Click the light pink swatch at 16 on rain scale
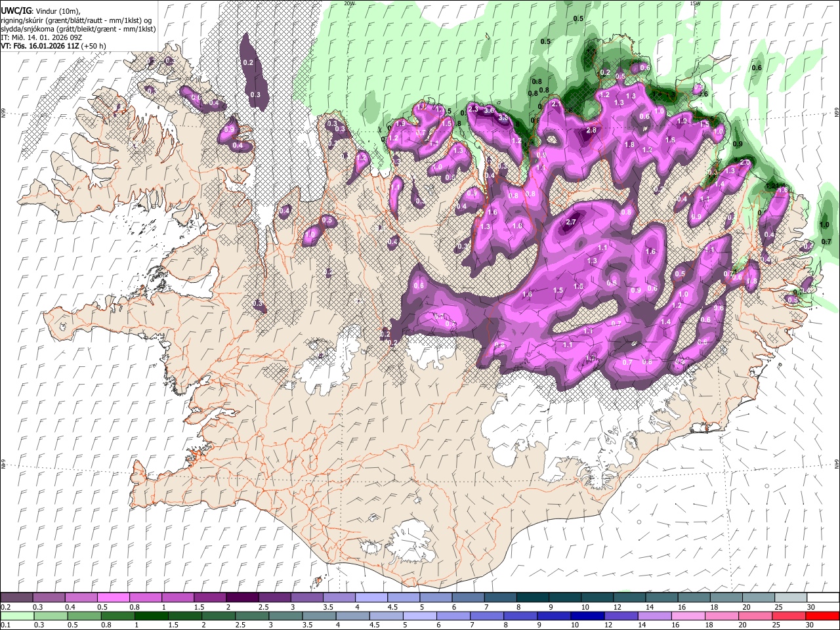 pyautogui.click(x=687, y=616)
